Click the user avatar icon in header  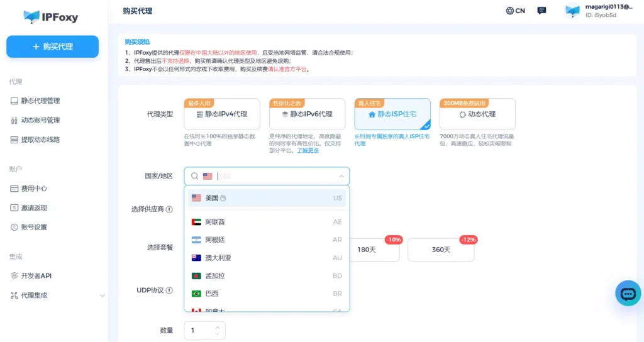pos(572,11)
